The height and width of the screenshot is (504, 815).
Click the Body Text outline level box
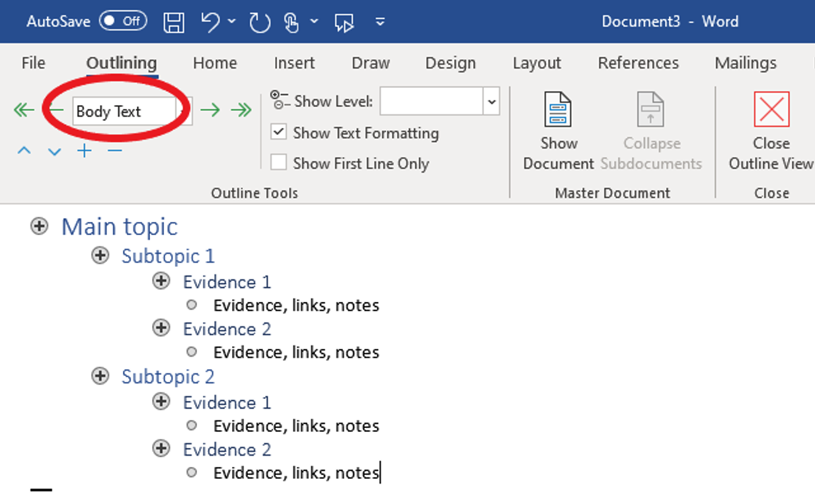pyautogui.click(x=124, y=112)
